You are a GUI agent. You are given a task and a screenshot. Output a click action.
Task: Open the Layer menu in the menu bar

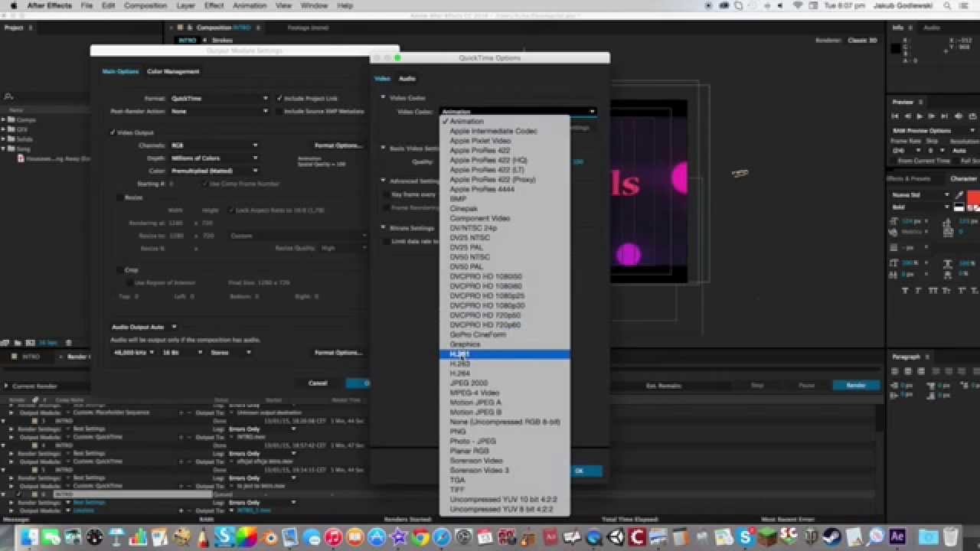tap(185, 5)
